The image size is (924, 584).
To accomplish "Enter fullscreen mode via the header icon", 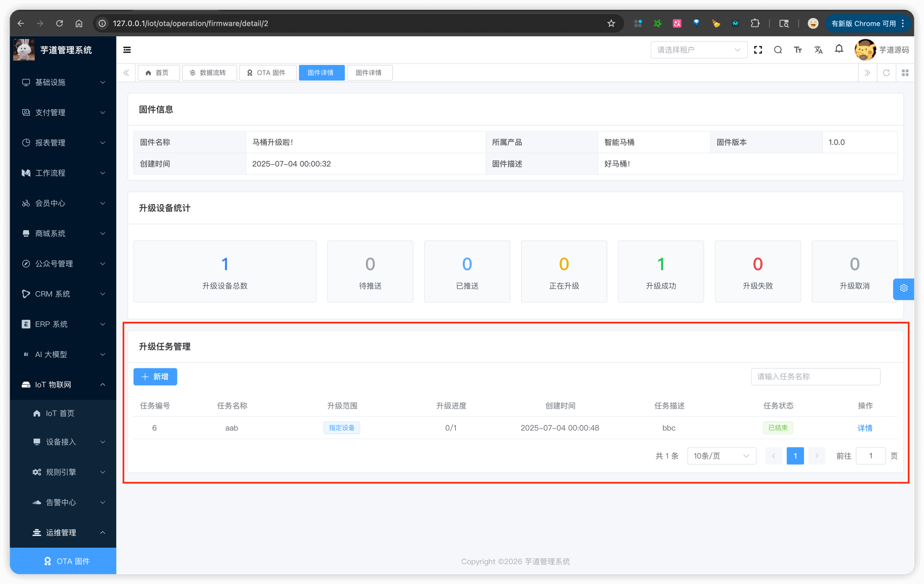I will pos(758,50).
